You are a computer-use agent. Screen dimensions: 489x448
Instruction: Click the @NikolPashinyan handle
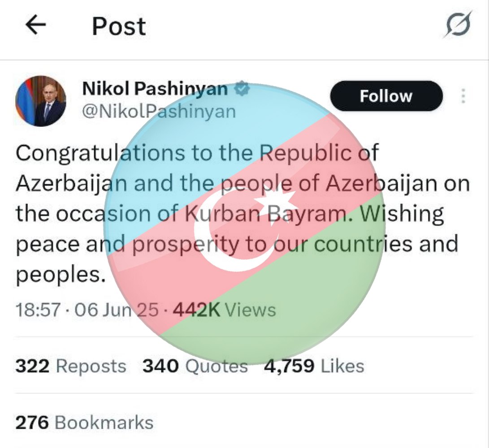coord(159,111)
